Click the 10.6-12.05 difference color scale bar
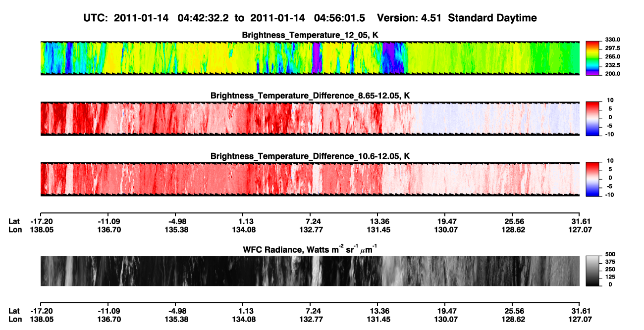This screenshot has width=644, height=330. pos(592,180)
